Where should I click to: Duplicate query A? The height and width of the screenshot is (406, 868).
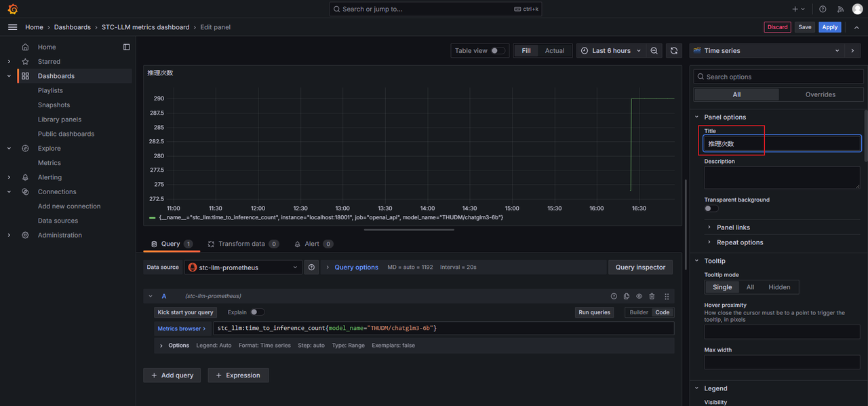[x=626, y=297]
